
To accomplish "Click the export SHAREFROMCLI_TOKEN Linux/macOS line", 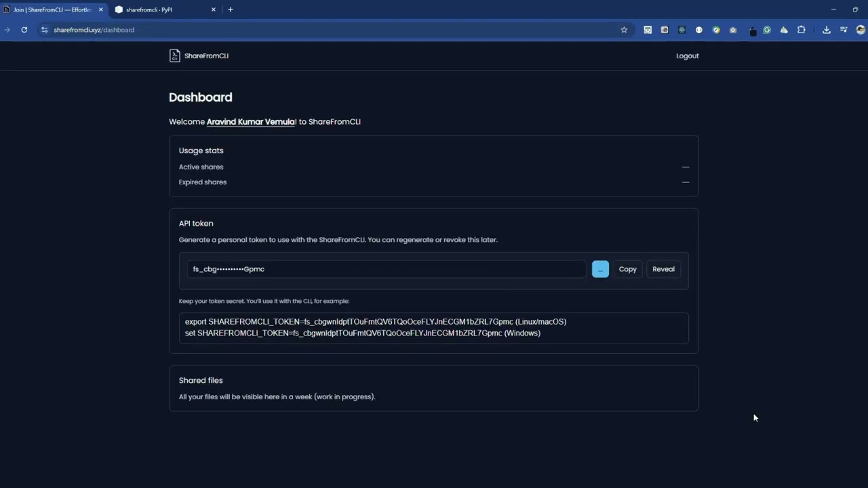I will pos(376,322).
